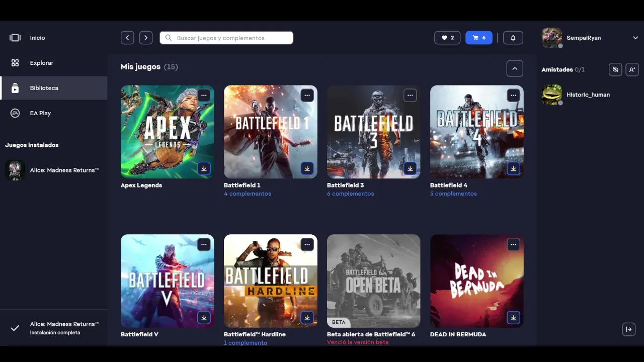644x362 pixels.
Task: Click the search magnifier icon
Action: click(169, 38)
